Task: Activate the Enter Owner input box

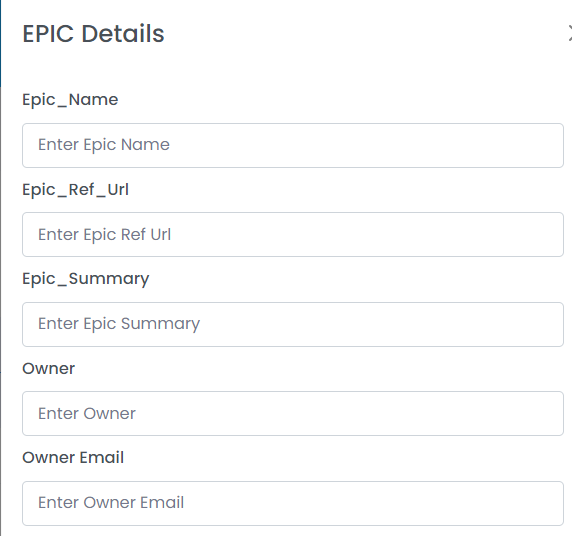Action: pyautogui.click(x=293, y=413)
